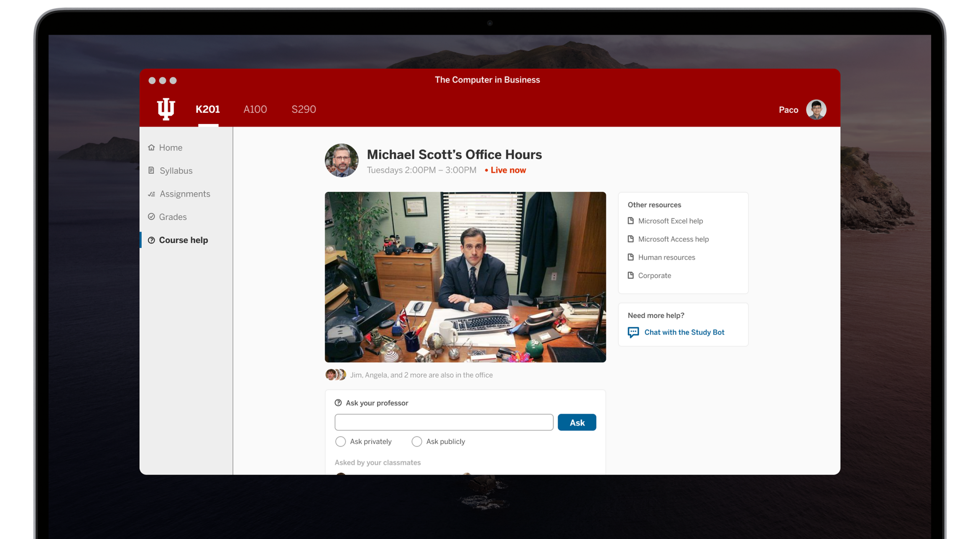The height and width of the screenshot is (539, 980).
Task: Click 'Asked by your classmates' label
Action: point(378,463)
